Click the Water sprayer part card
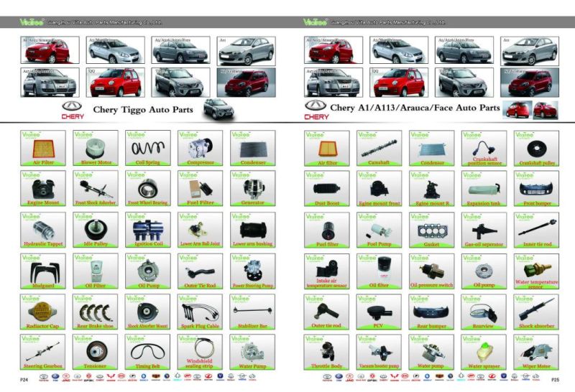This screenshot has height=392, width=575. pos(484,352)
